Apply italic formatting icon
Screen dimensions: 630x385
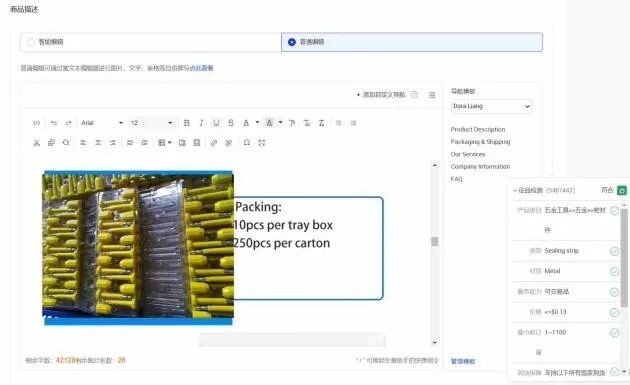(x=201, y=123)
